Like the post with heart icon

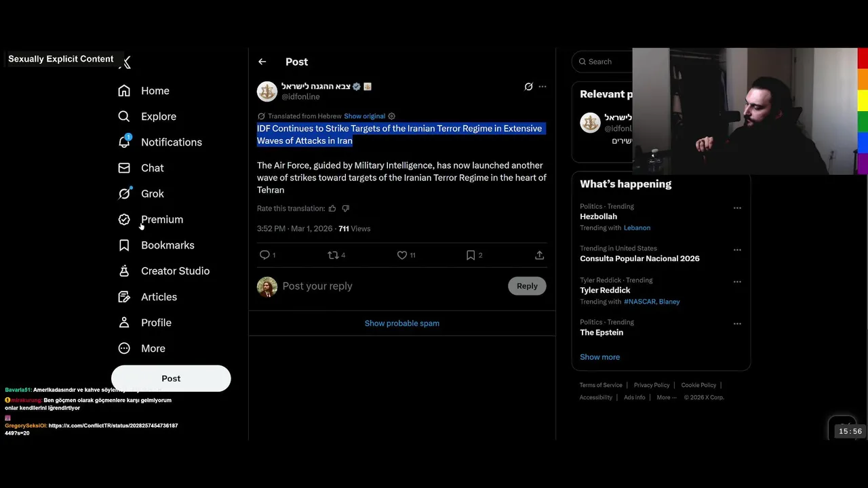tap(402, 255)
